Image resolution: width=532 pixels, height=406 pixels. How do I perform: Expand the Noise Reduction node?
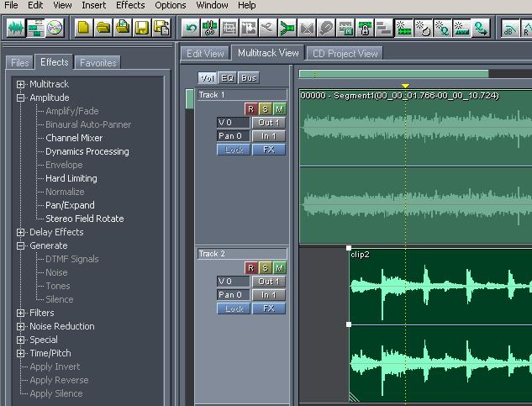[x=21, y=326]
